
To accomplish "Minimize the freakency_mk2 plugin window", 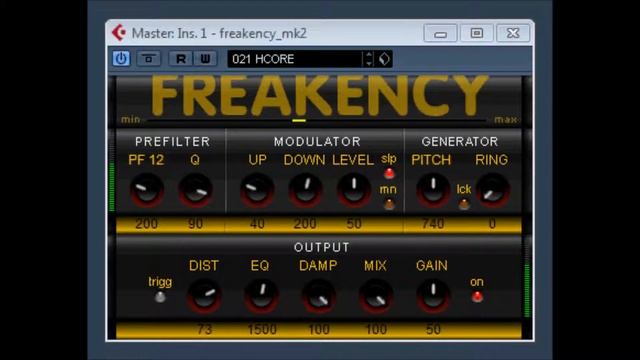I will [440, 33].
